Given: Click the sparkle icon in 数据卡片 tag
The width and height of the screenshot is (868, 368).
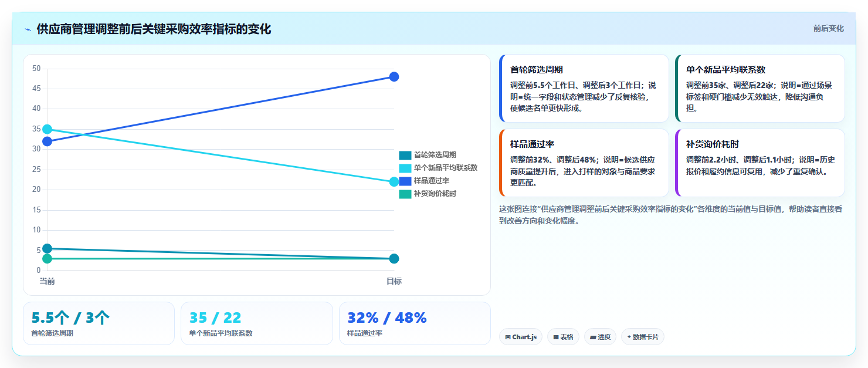Looking at the screenshot, I should coord(629,337).
